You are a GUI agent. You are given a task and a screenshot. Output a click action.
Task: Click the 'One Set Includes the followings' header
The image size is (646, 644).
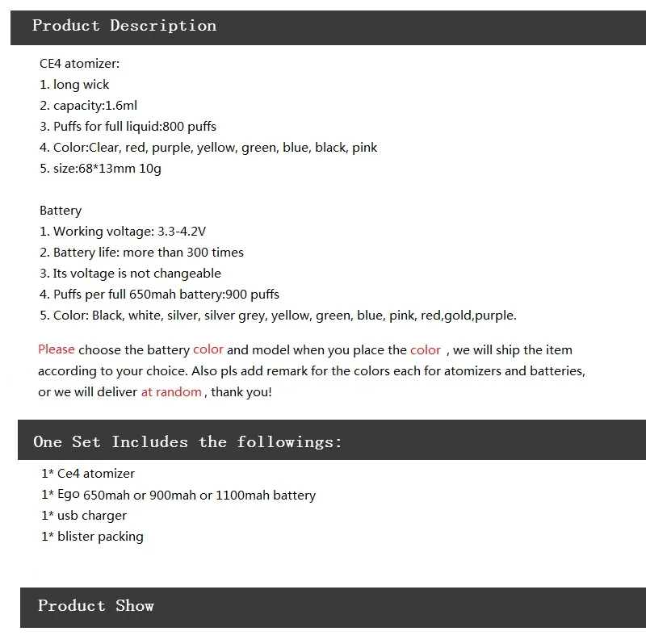332,440
